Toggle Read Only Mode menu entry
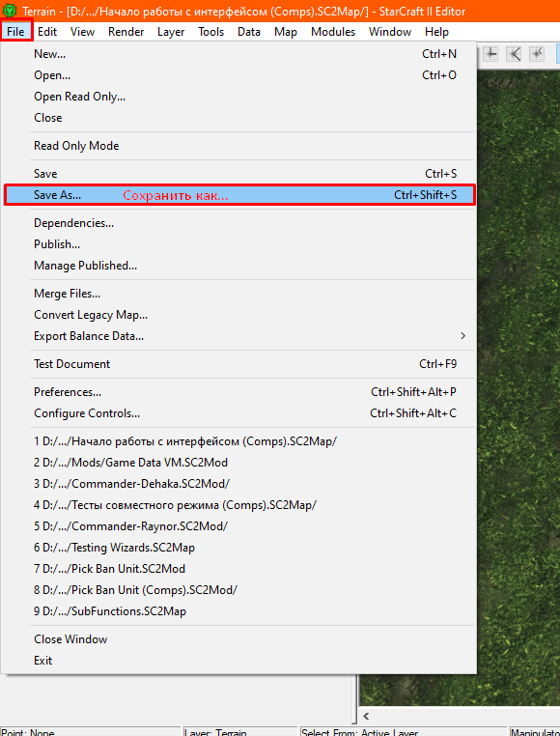This screenshot has height=736, width=560. (239, 146)
